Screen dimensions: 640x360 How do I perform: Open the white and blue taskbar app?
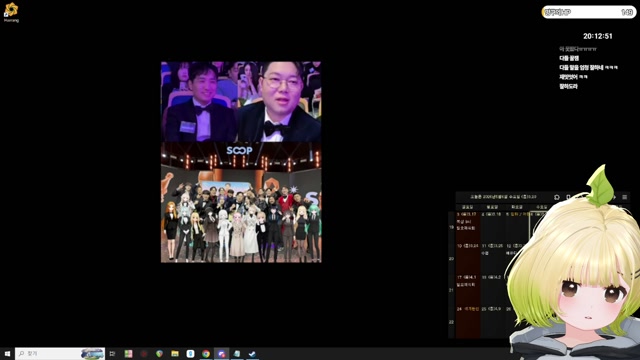click(x=190, y=353)
